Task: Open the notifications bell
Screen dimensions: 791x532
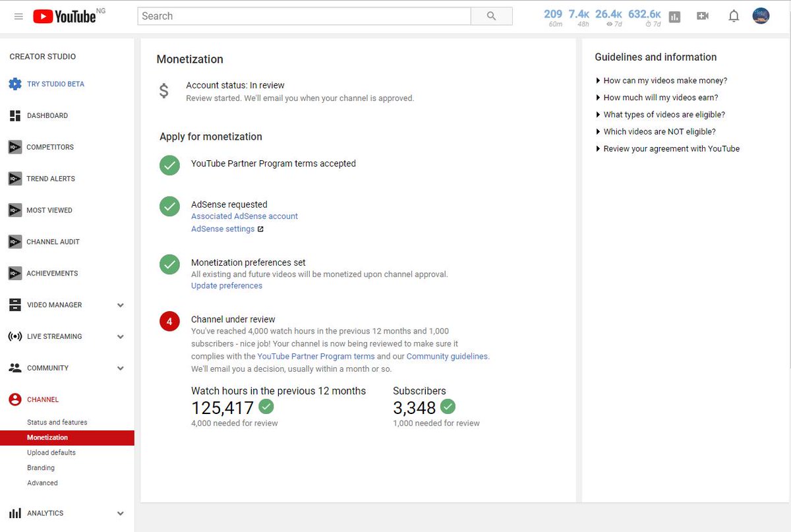Action: click(734, 16)
